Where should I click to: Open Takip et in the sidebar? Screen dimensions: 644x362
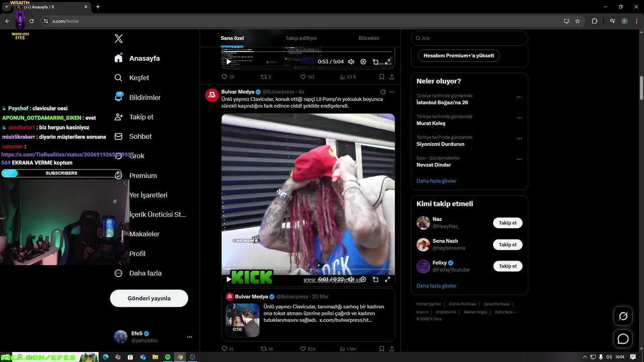pyautogui.click(x=134, y=117)
